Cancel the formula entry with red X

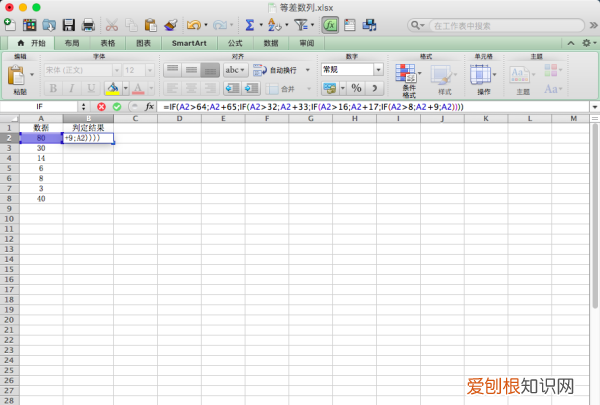coord(101,106)
